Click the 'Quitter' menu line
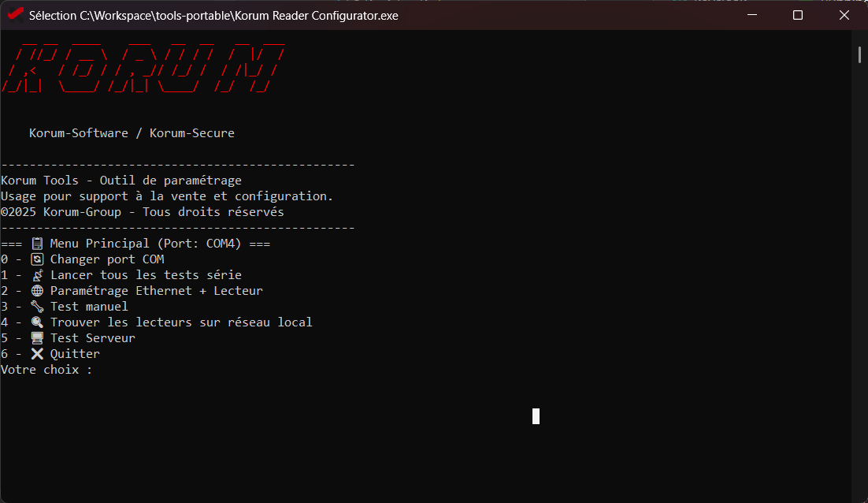868x503 pixels. (x=50, y=353)
